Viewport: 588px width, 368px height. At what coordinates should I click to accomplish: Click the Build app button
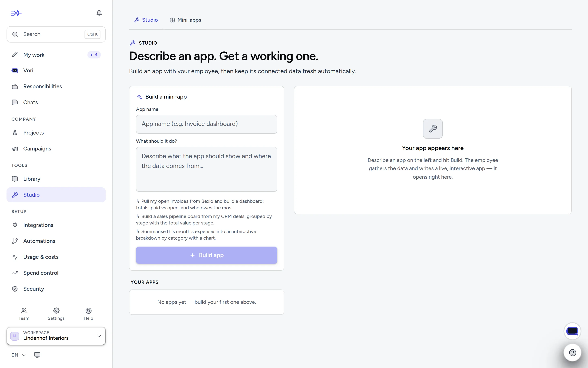click(207, 255)
